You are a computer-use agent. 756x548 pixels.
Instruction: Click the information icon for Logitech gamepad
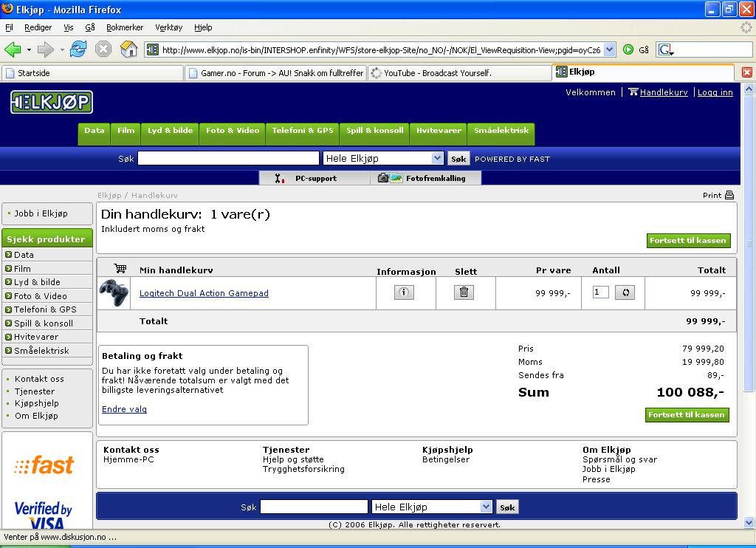coord(404,292)
